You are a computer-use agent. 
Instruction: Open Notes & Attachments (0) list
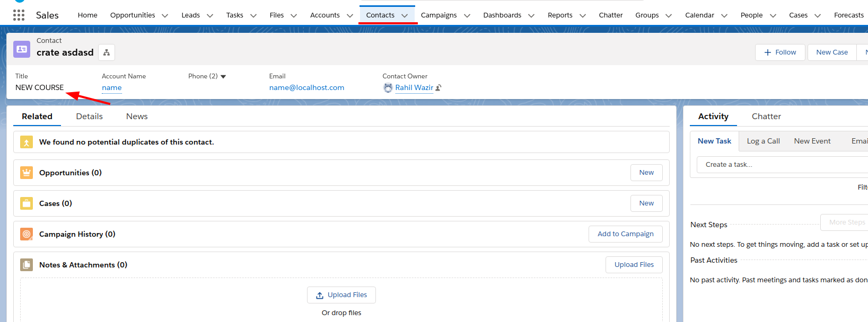tap(83, 265)
